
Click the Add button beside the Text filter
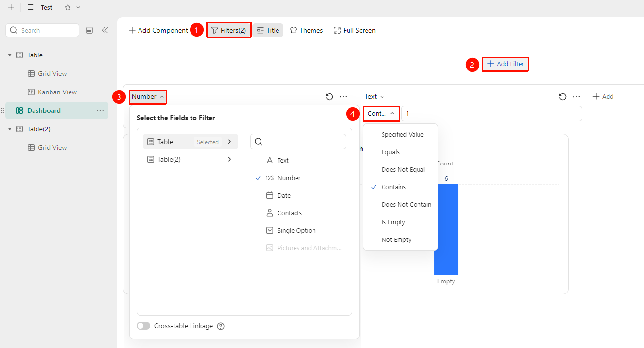(x=603, y=97)
